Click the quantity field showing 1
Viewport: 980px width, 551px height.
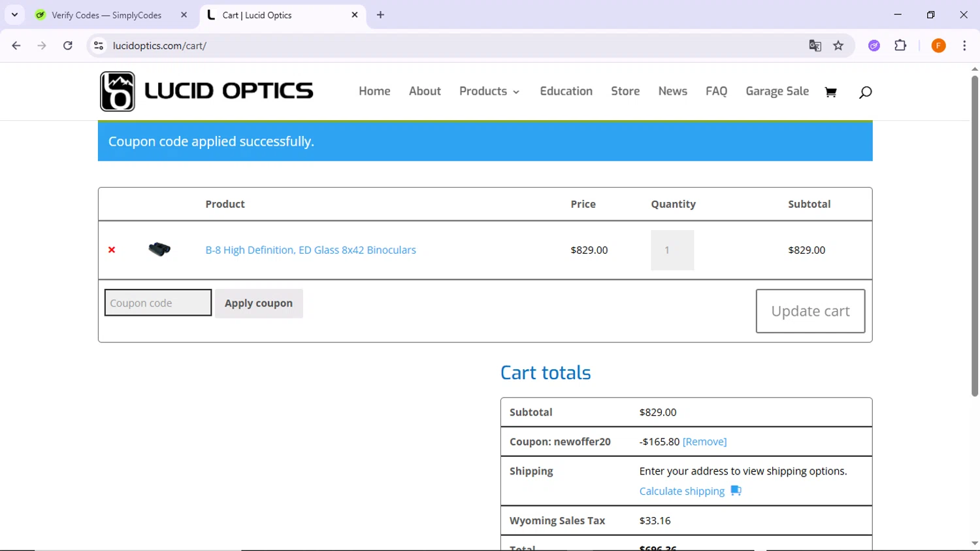(672, 250)
